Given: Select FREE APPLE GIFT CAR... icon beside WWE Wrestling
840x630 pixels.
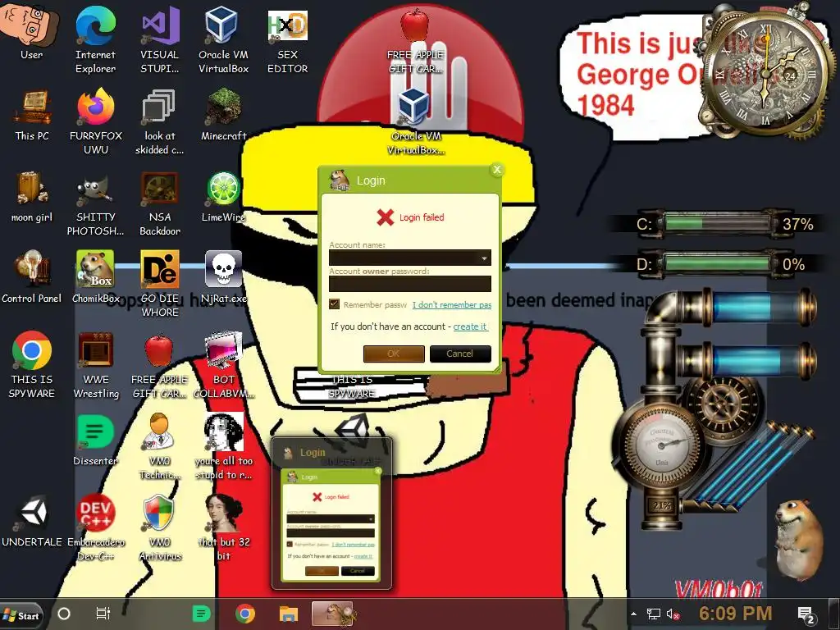Looking at the screenshot, I should [x=160, y=365].
